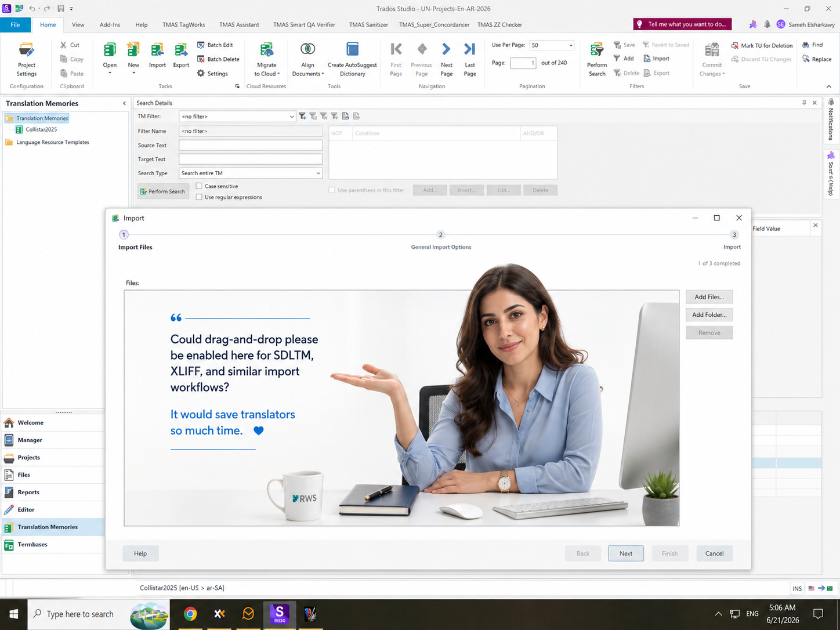Expand the New button dropdown arrow
The width and height of the screenshot is (840, 630).
pyautogui.click(x=133, y=73)
